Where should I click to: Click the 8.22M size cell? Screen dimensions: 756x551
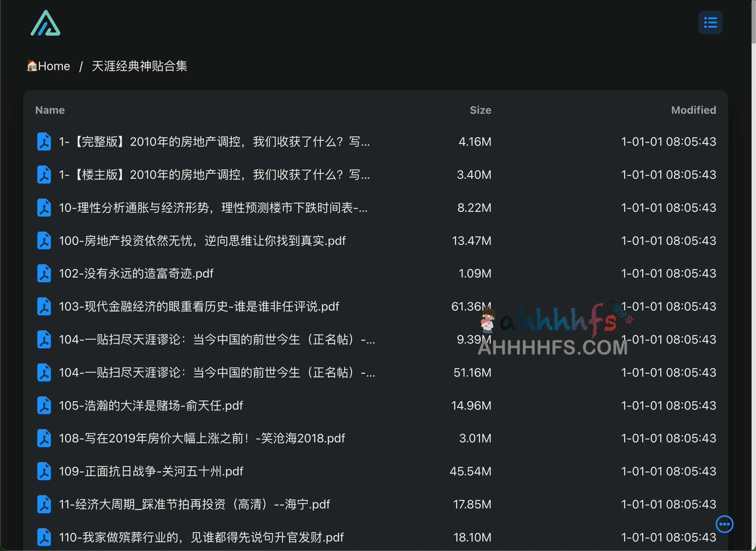coord(474,208)
